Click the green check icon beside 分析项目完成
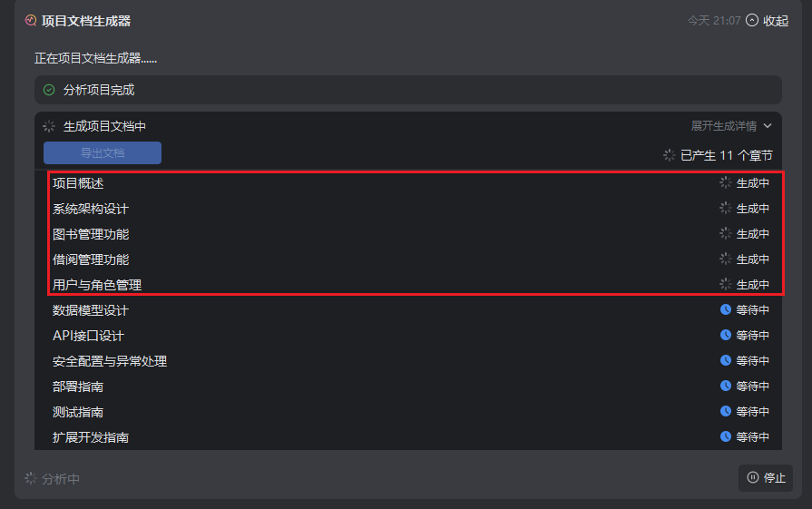Screen dimensions: 812x509 point(49,90)
